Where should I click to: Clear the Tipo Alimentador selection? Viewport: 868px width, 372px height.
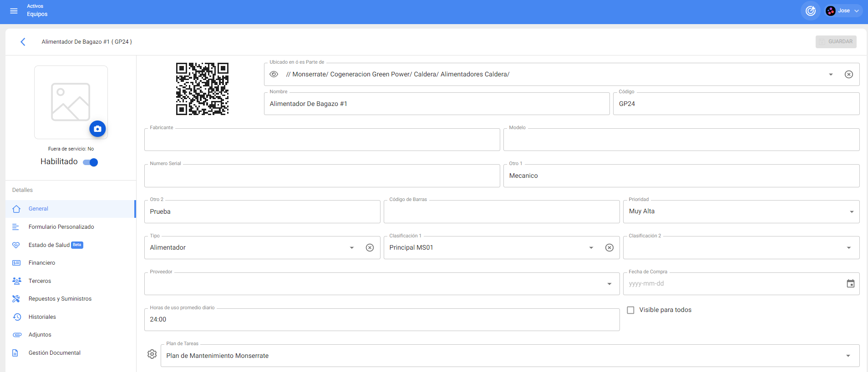tap(370, 248)
